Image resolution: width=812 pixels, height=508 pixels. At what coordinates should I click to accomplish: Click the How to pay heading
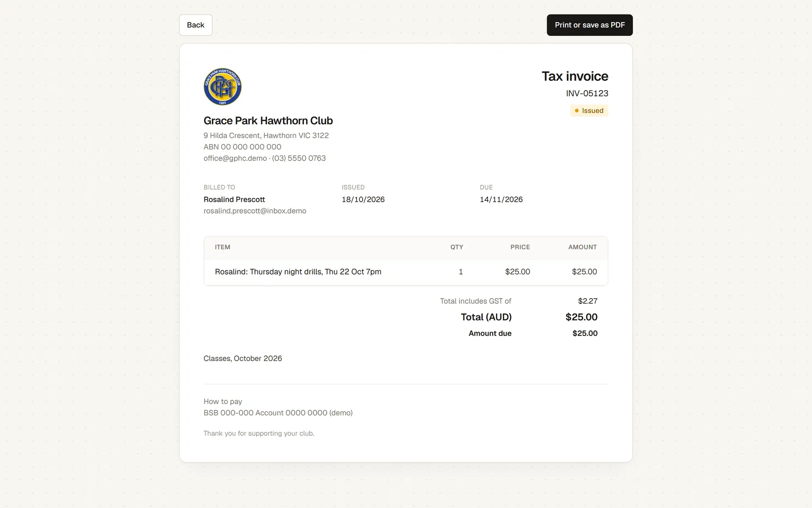click(x=223, y=401)
